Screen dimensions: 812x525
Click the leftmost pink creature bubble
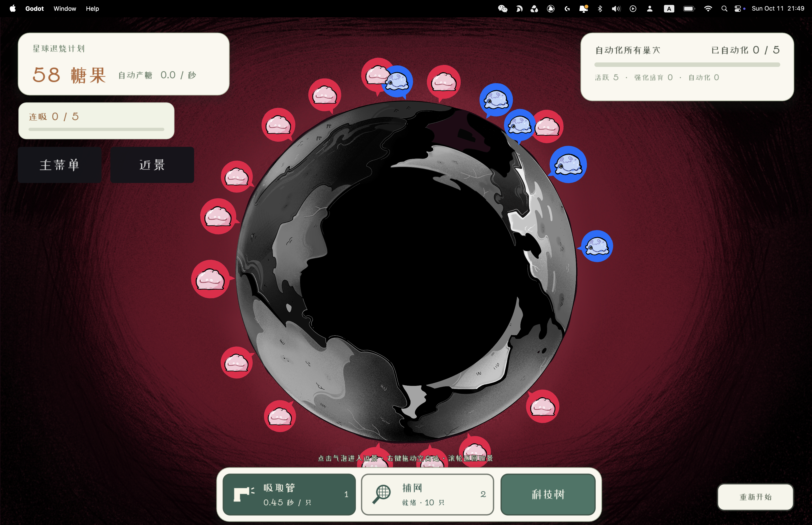(211, 279)
